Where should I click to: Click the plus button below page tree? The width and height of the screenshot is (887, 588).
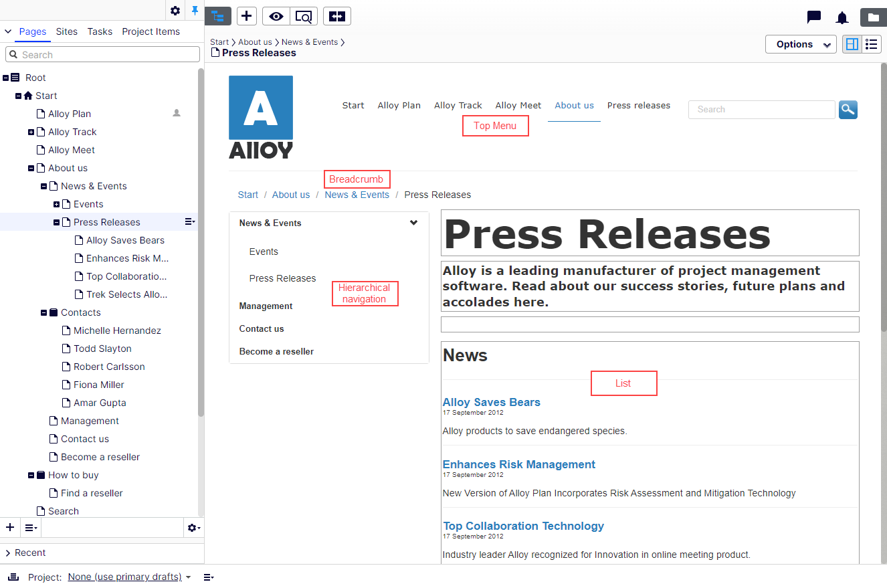[10, 528]
